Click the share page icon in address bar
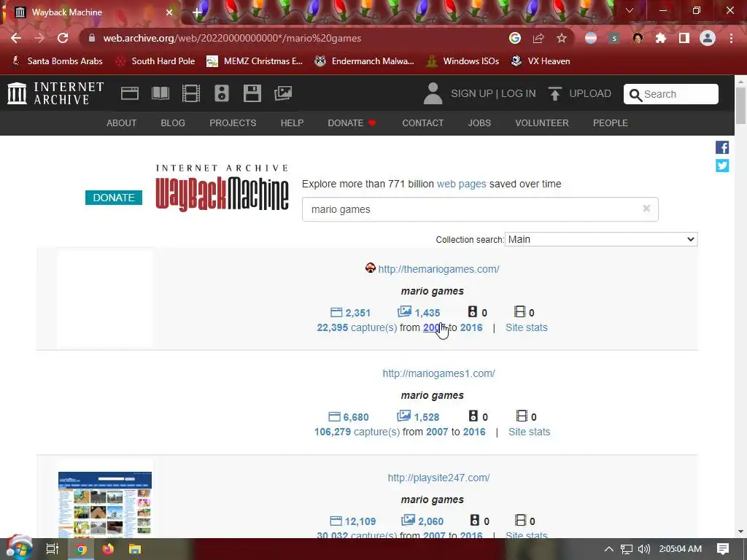This screenshot has width=747, height=560. click(538, 38)
